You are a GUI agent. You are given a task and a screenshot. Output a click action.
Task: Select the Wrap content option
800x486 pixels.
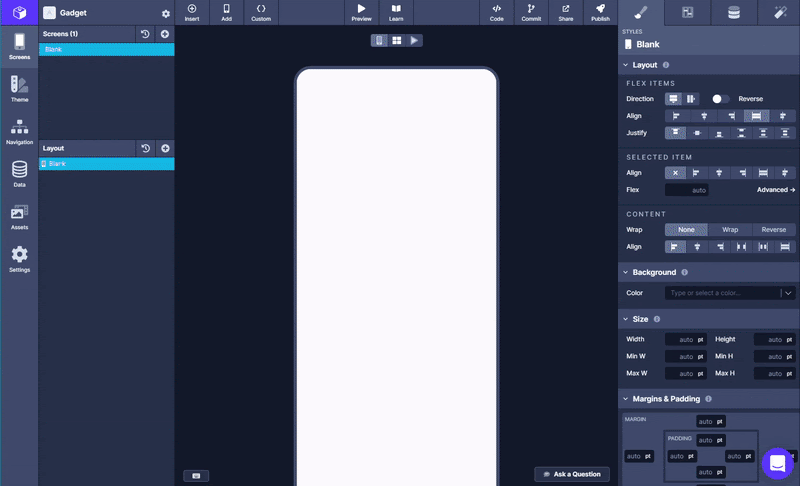pyautogui.click(x=730, y=229)
